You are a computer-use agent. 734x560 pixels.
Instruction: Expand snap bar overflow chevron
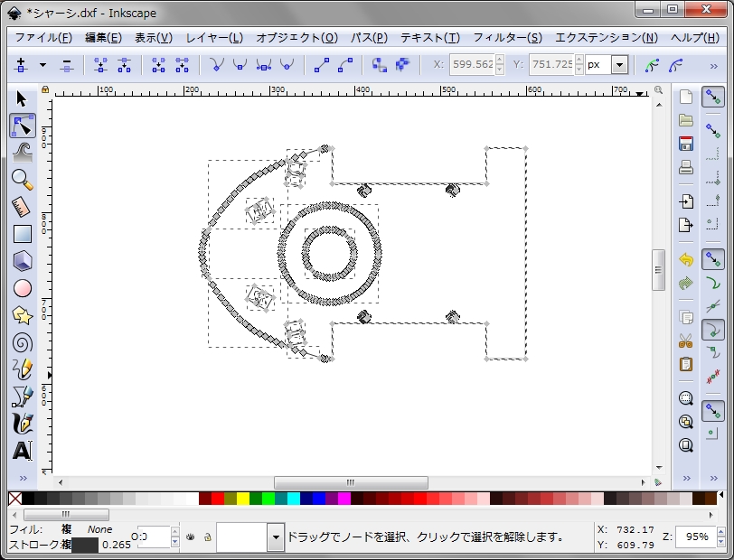(x=713, y=478)
